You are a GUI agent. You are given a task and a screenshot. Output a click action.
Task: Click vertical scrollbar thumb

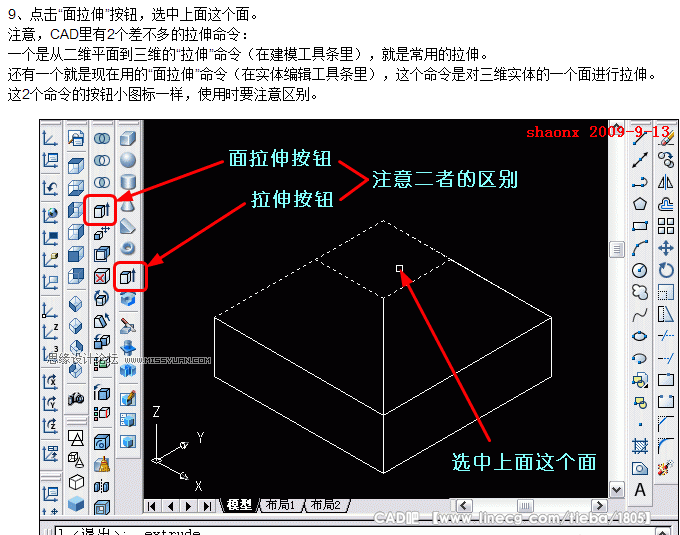pyautogui.click(x=616, y=249)
